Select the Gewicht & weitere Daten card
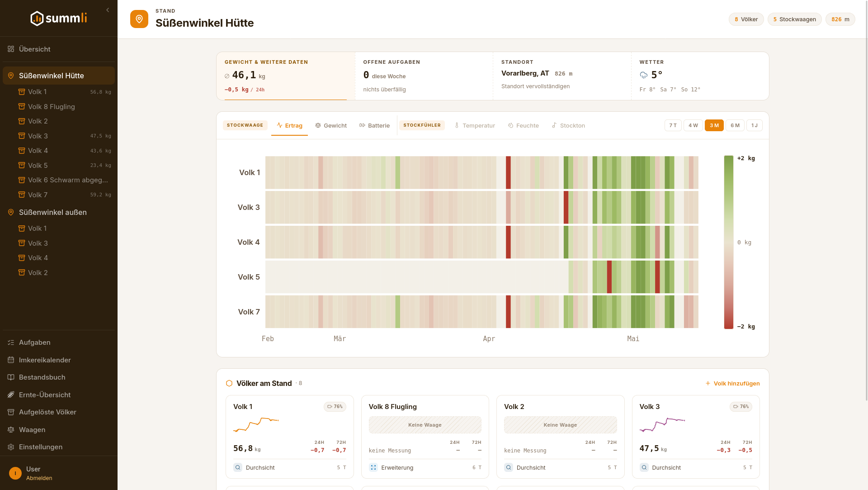Viewport: 868px width, 490px height. (286, 76)
